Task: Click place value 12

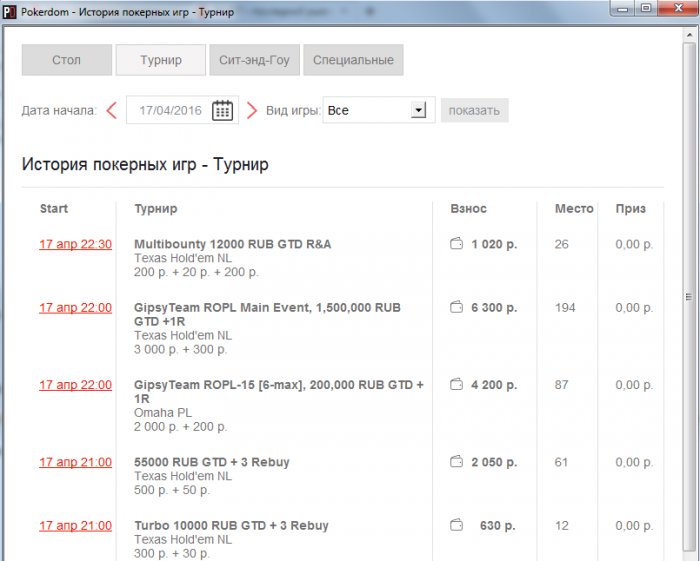Action: click(x=562, y=526)
